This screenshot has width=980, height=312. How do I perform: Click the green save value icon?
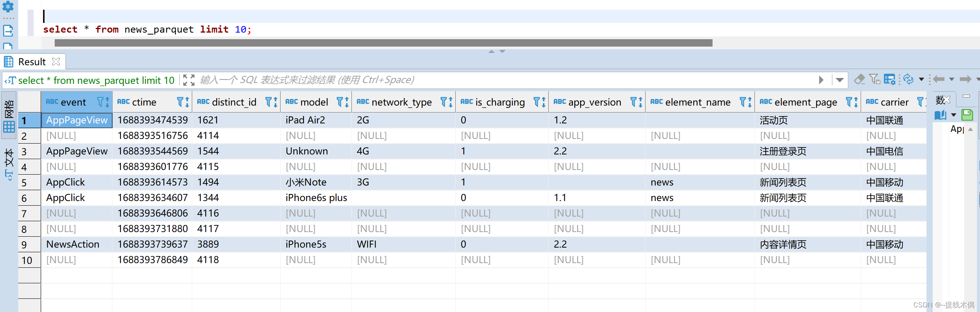967,115
